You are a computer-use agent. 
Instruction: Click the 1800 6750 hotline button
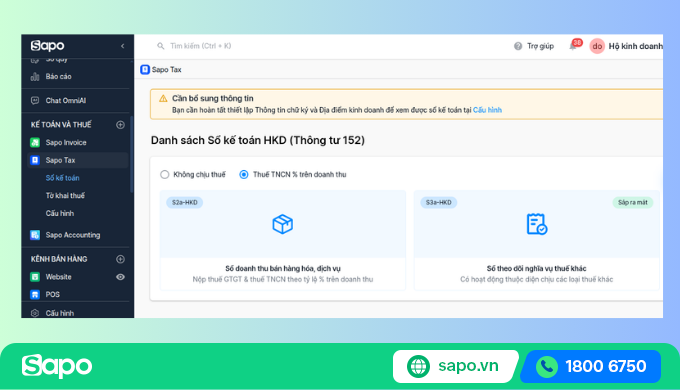[591, 366]
